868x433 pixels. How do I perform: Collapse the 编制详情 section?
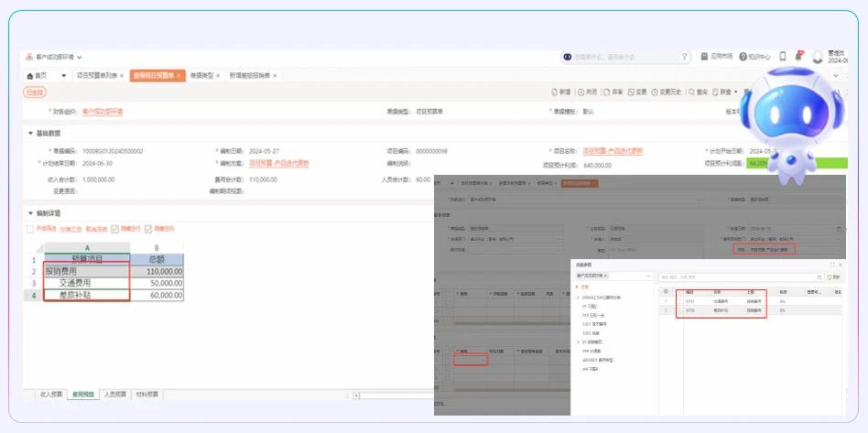point(30,213)
